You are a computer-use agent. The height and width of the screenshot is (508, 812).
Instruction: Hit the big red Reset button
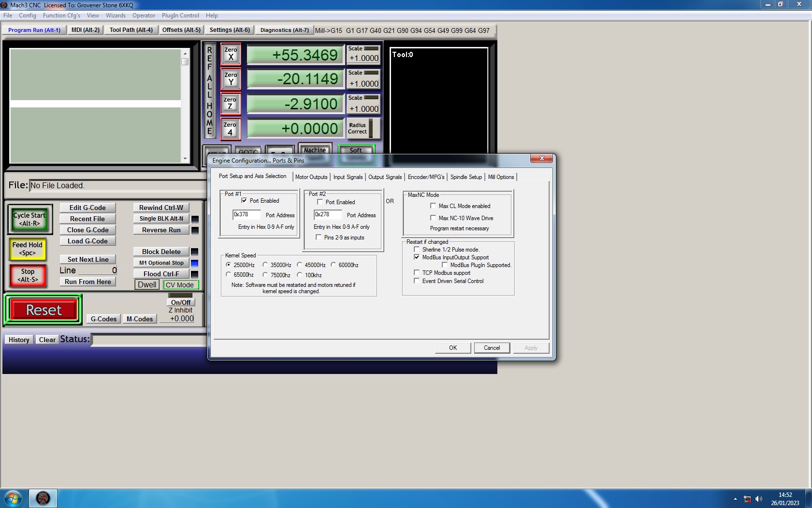click(43, 310)
